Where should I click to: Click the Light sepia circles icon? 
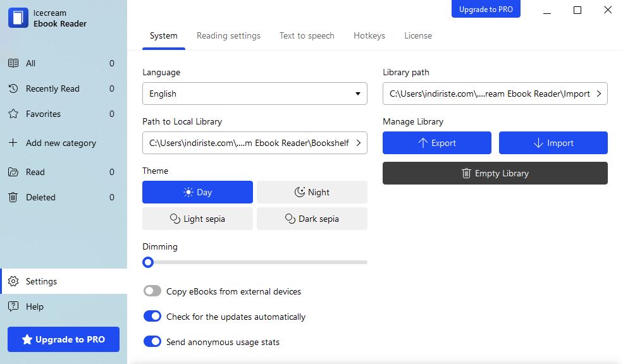point(175,219)
